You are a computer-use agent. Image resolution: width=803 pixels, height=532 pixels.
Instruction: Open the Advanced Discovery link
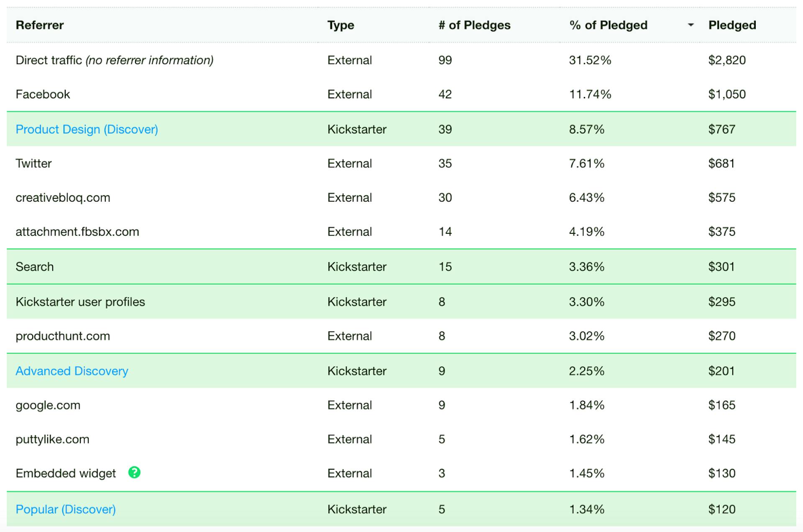pyautogui.click(x=72, y=371)
